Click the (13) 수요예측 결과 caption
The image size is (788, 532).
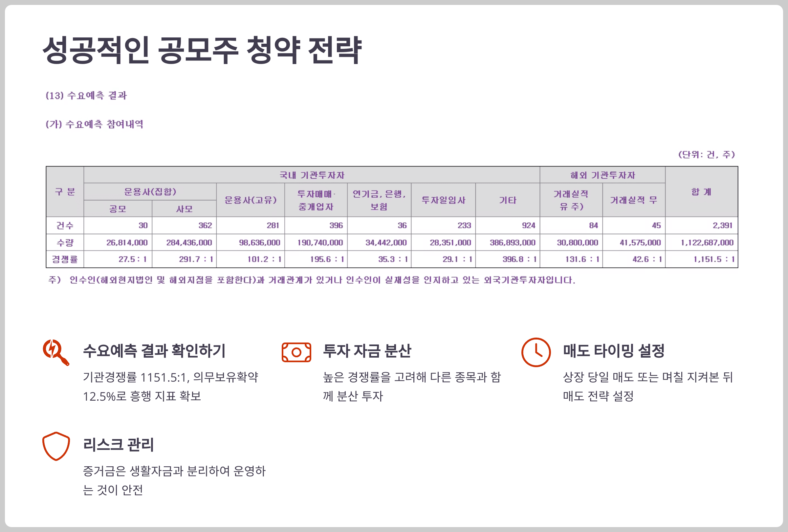pos(86,96)
